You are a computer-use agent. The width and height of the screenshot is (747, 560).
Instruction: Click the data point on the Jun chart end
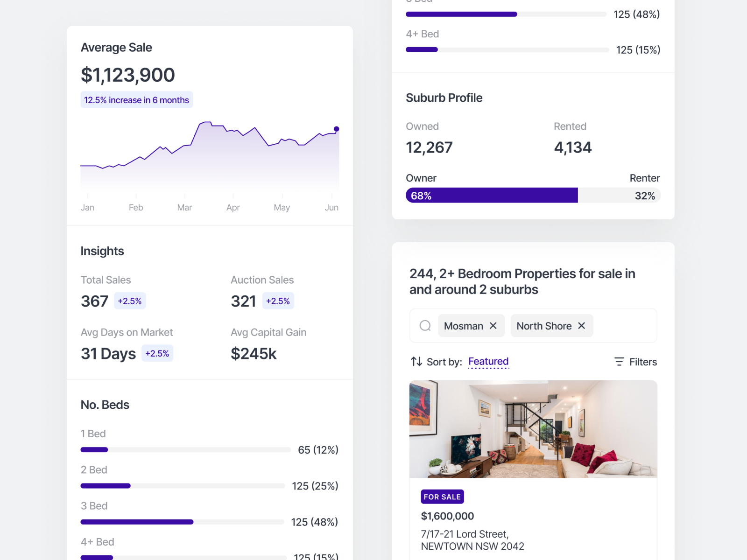tap(336, 129)
